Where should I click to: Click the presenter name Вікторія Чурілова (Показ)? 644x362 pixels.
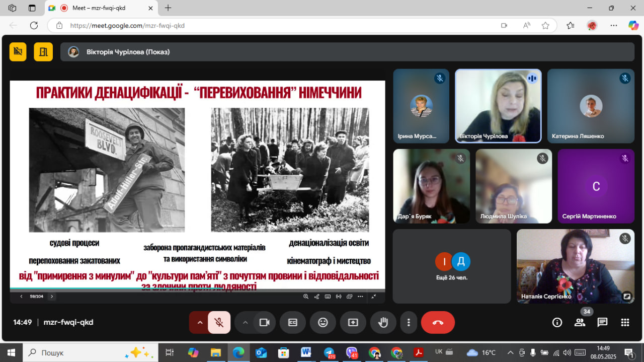pos(128,52)
